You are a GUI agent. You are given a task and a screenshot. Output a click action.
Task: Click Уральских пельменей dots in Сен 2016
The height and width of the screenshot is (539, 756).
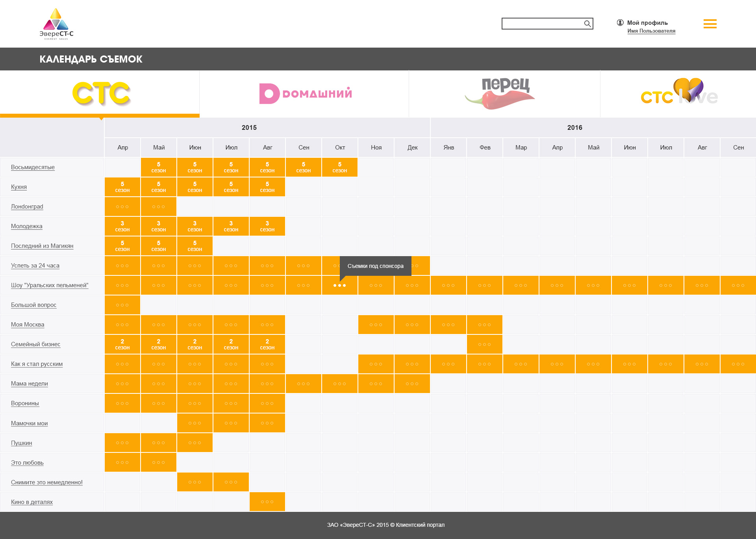coord(738,285)
